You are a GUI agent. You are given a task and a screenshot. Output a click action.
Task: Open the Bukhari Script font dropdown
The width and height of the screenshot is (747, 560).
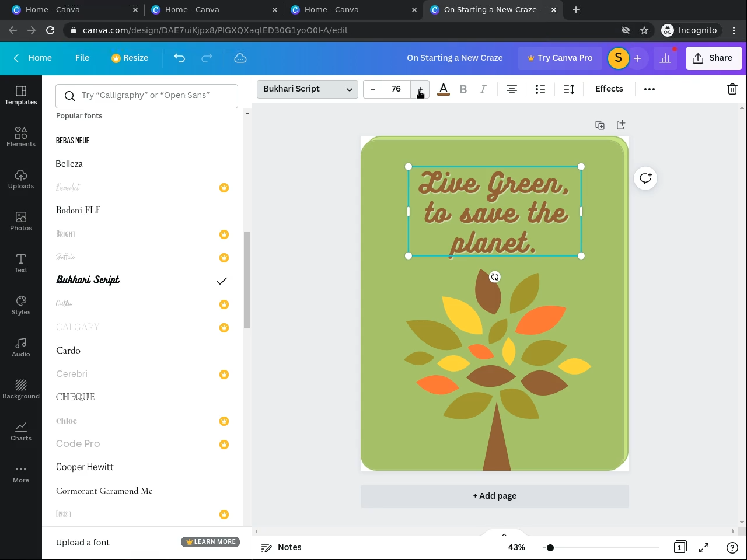tap(307, 89)
